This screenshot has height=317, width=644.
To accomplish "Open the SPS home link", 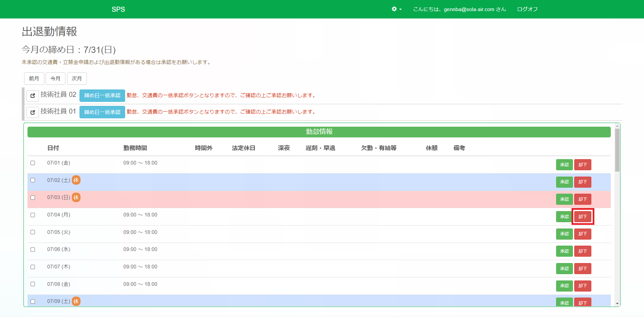I will click(x=118, y=9).
